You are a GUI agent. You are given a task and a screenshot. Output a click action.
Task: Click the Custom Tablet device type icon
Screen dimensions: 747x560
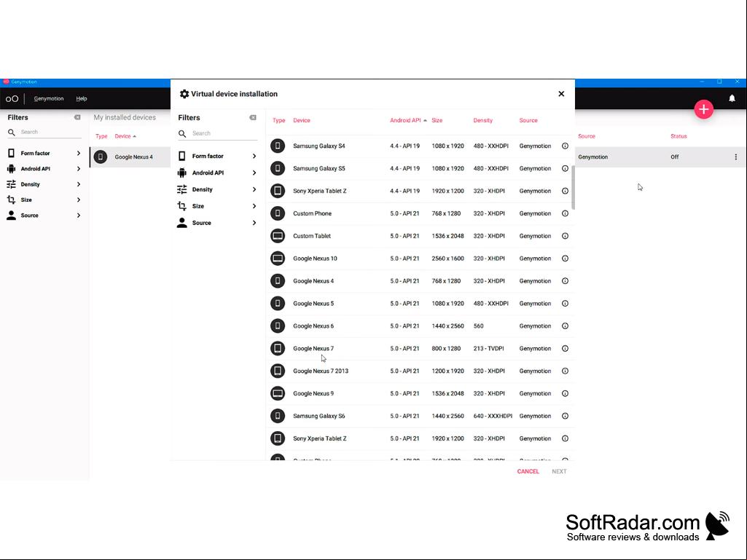278,236
